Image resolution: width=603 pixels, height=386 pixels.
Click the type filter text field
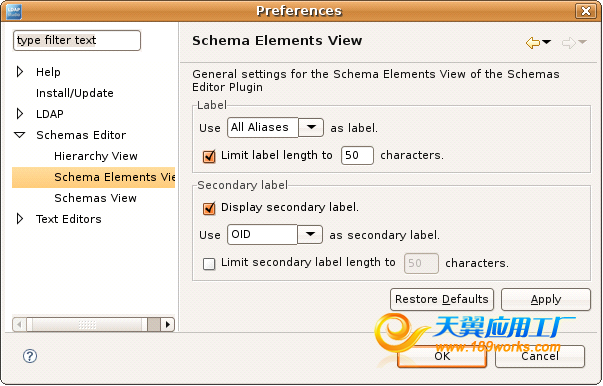(77, 40)
